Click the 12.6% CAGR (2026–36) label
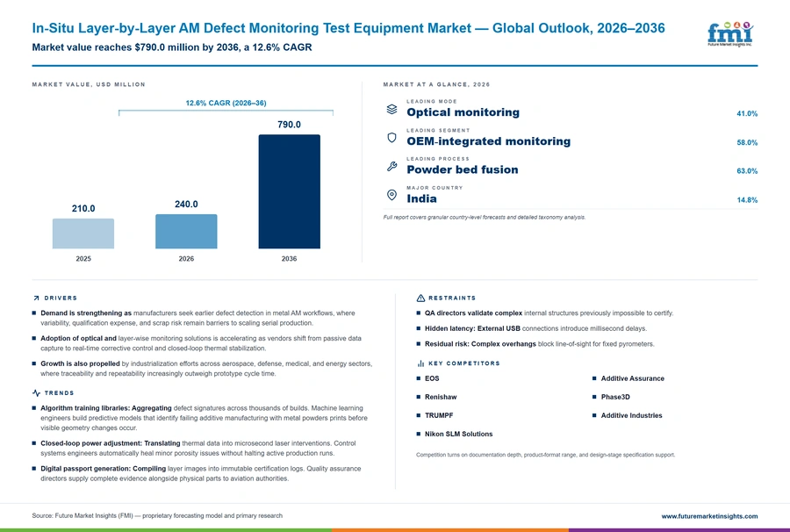The image size is (790, 532). click(x=226, y=103)
